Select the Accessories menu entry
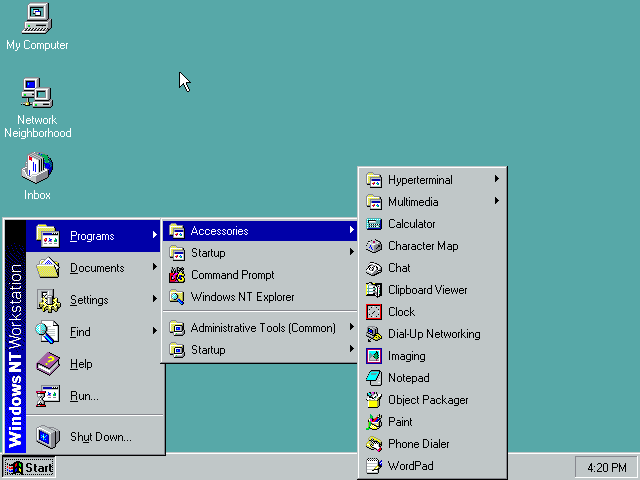 260,231
